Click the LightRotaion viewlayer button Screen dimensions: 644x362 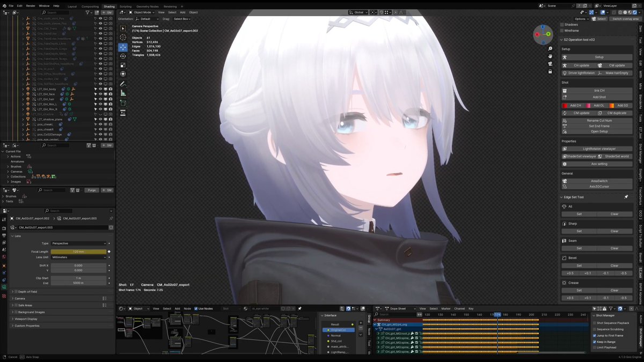click(597, 149)
